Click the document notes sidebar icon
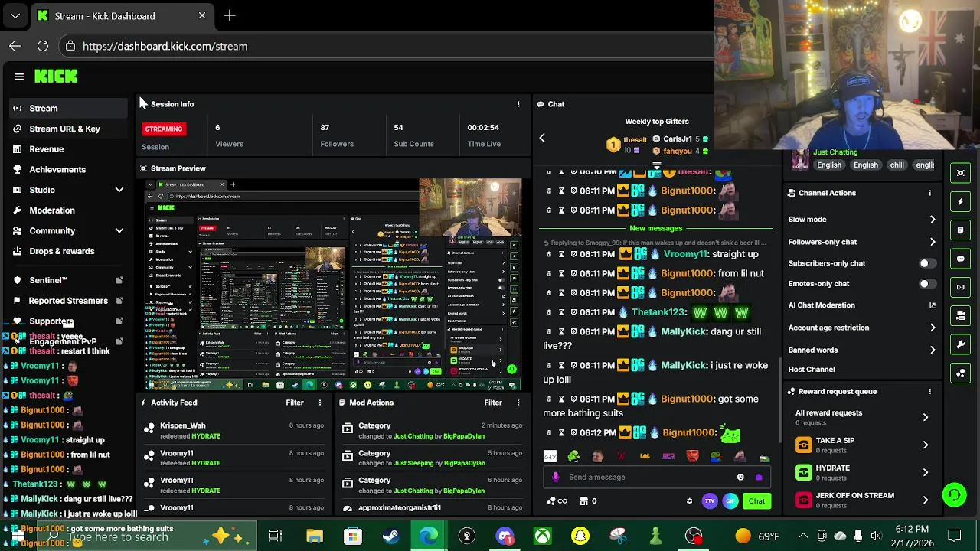The width and height of the screenshot is (980, 551). 961,230
